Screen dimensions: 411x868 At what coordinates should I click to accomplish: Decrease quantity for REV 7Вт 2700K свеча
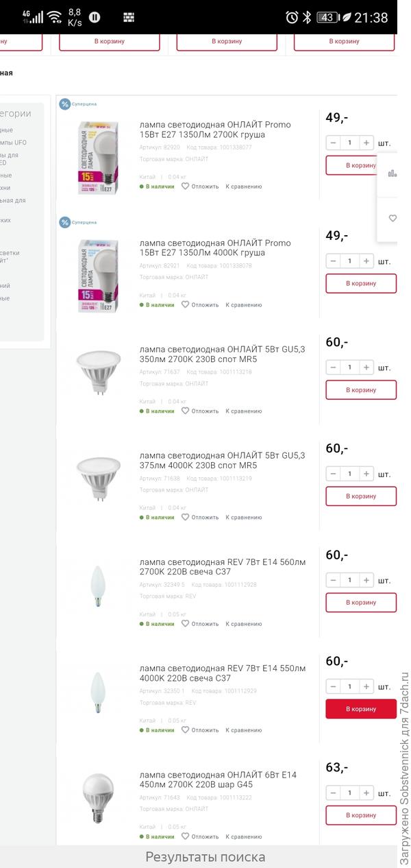point(333,580)
